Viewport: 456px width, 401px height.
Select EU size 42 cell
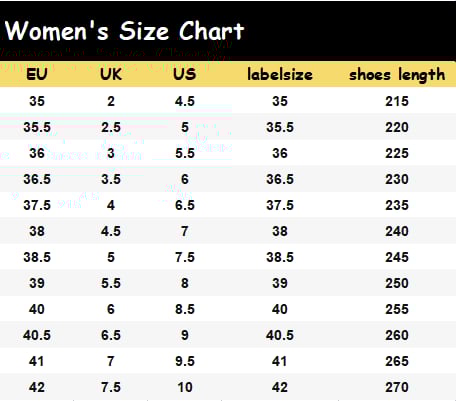tap(37, 387)
